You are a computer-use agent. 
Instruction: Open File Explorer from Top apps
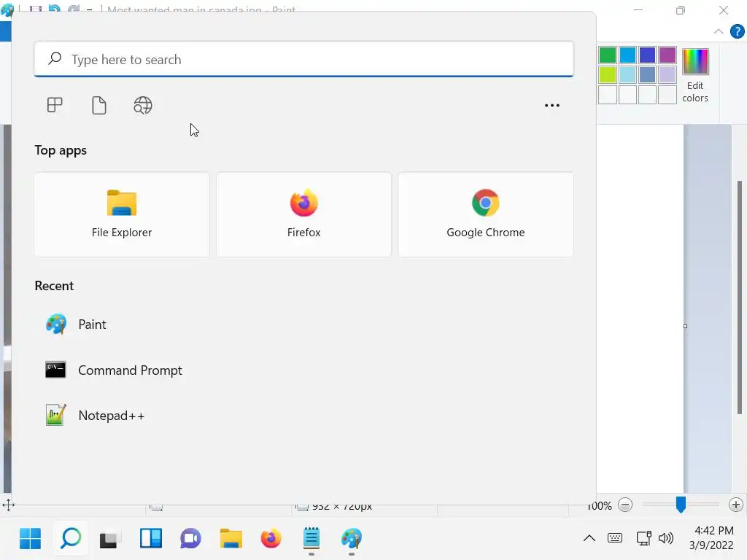(x=122, y=214)
